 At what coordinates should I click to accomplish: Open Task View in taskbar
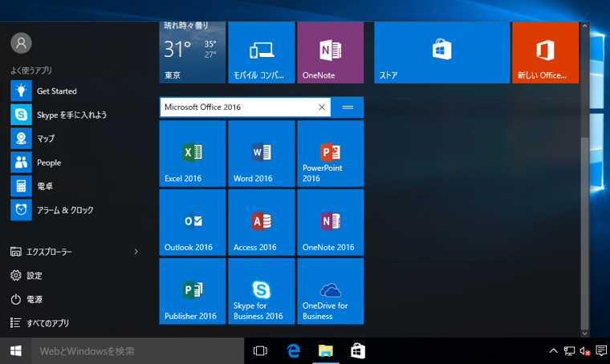pyautogui.click(x=260, y=351)
